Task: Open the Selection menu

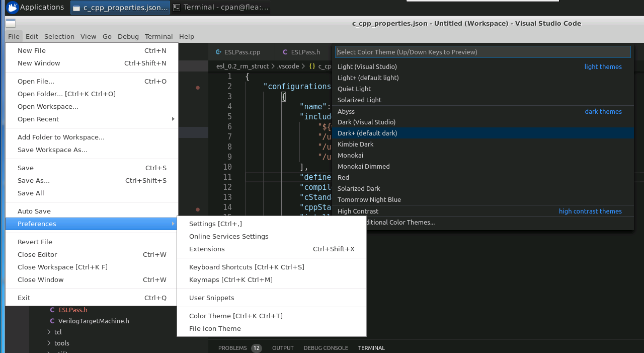Action: click(x=59, y=36)
